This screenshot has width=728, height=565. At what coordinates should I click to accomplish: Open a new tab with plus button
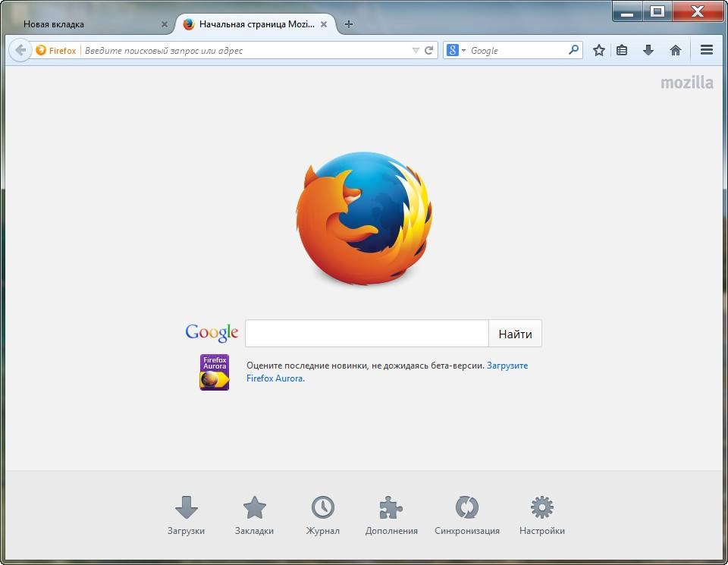pos(349,24)
